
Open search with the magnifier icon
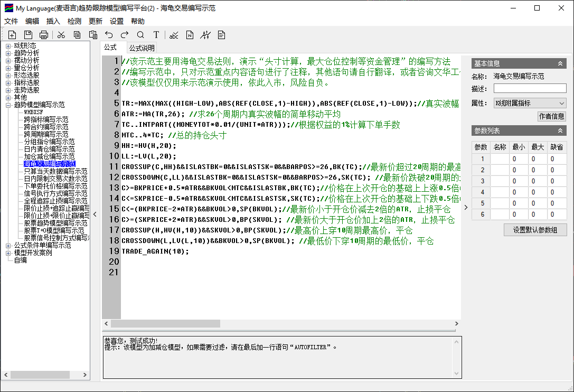pyautogui.click(x=140, y=35)
